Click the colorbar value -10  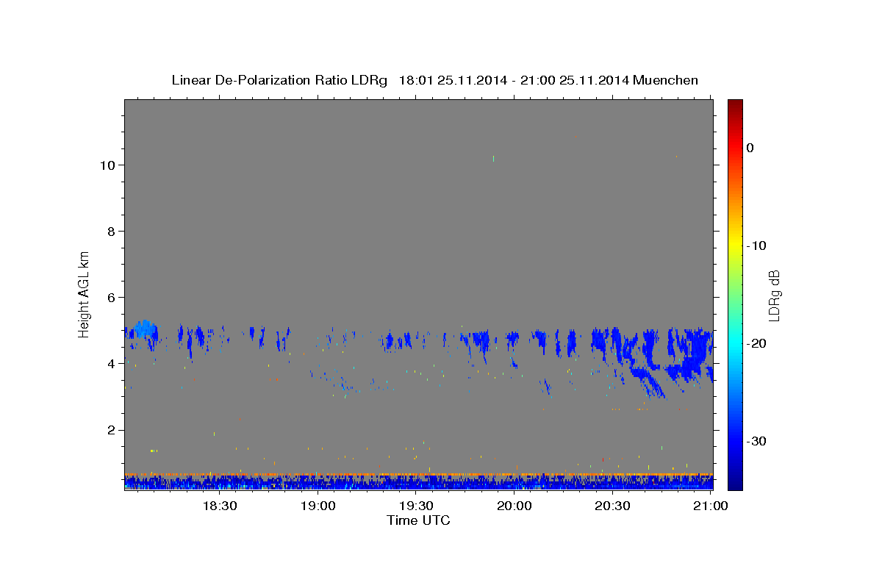757,245
